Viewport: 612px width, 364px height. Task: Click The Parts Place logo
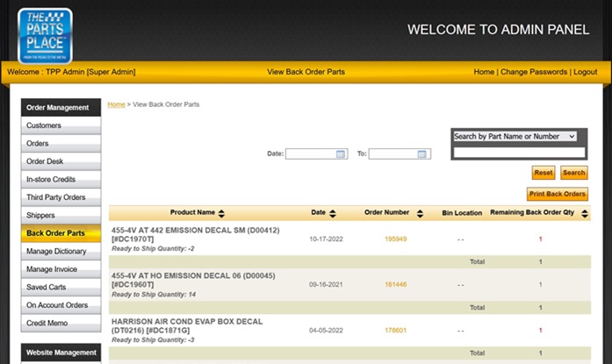click(45, 34)
